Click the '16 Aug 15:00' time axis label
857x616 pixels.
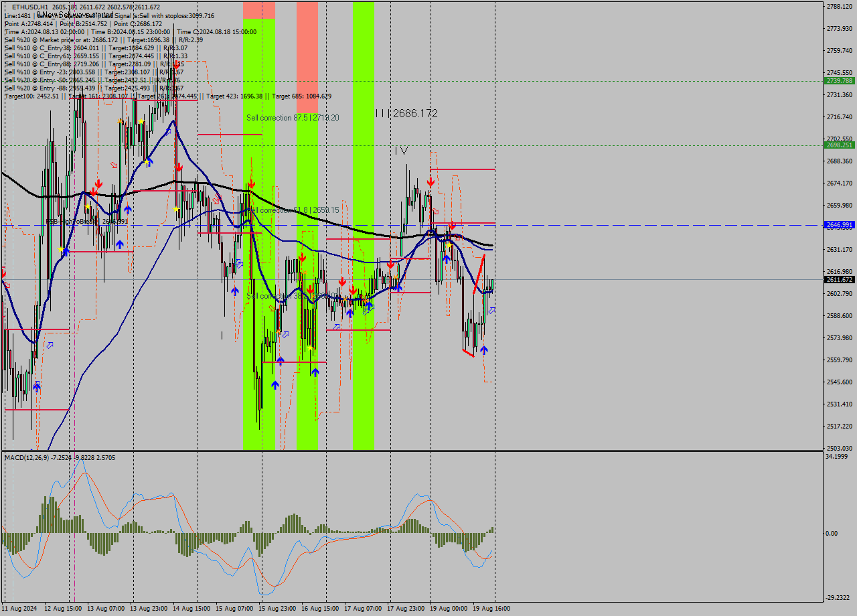coord(320,609)
